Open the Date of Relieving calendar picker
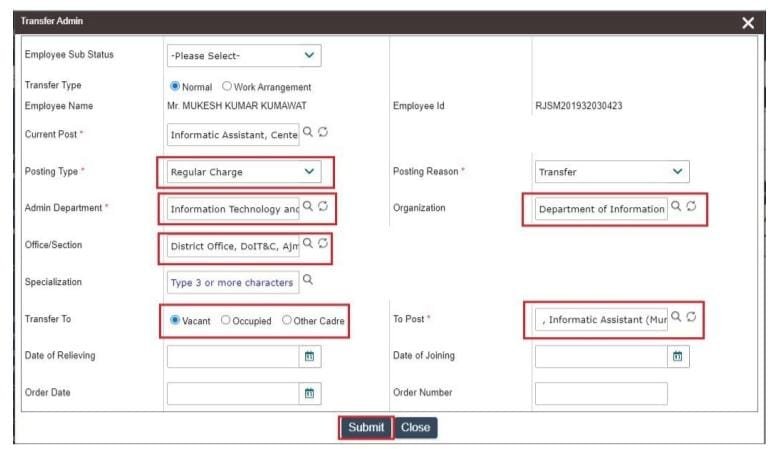The height and width of the screenshot is (449, 781). coord(309,356)
